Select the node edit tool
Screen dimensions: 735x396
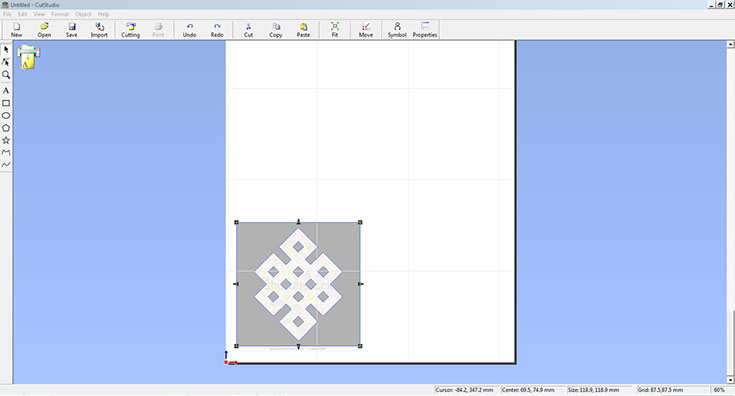pyautogui.click(x=6, y=62)
